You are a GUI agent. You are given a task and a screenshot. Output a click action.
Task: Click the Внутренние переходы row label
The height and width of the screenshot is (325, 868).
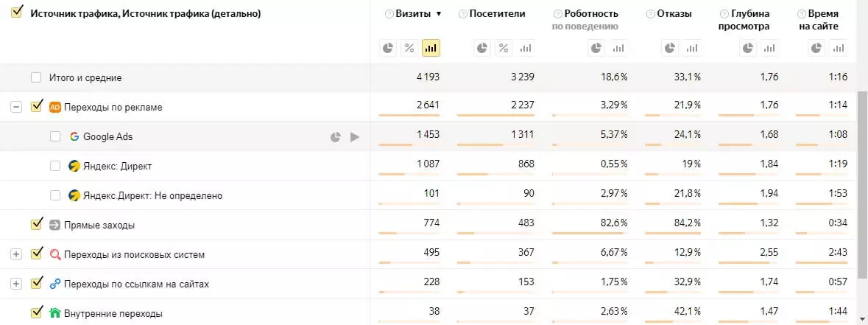113,313
